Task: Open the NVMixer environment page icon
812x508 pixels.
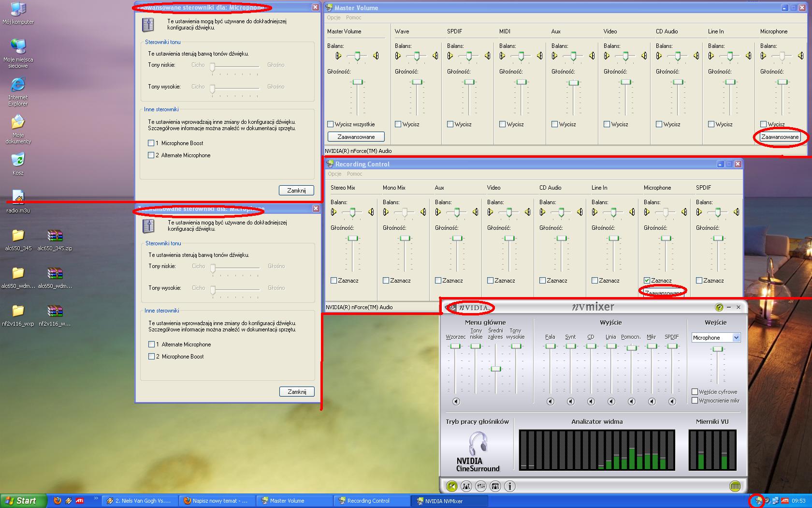Action: point(495,486)
